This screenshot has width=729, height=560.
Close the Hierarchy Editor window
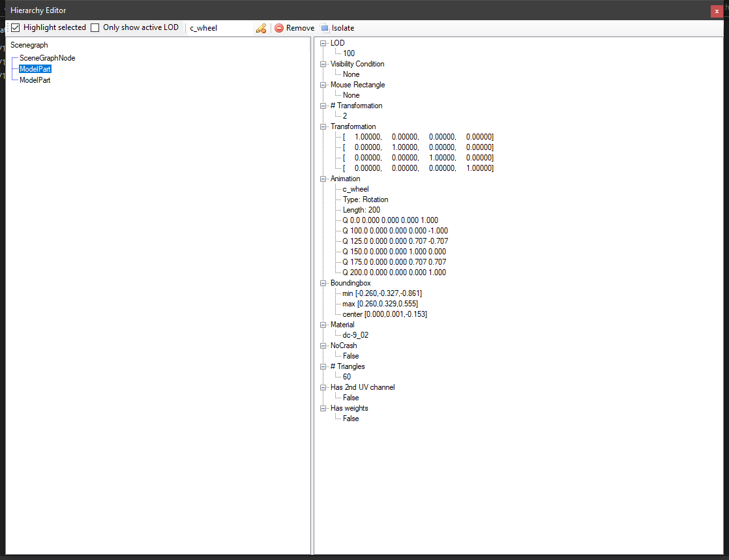click(x=717, y=11)
